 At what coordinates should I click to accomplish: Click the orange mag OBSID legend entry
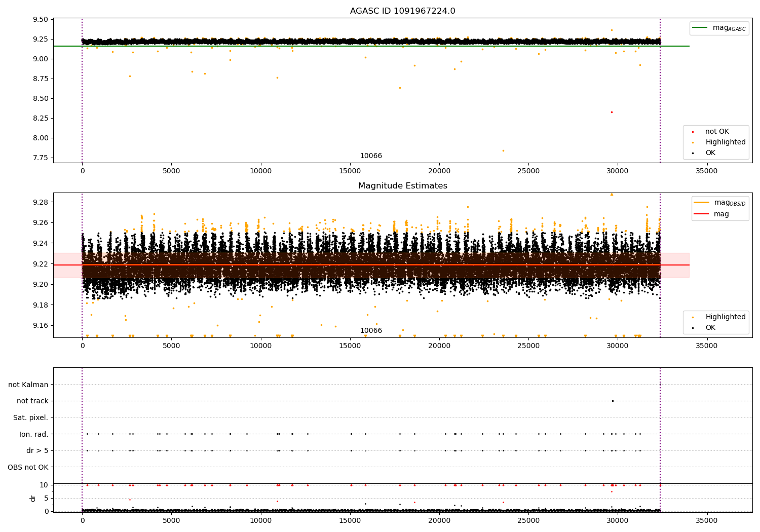click(720, 203)
